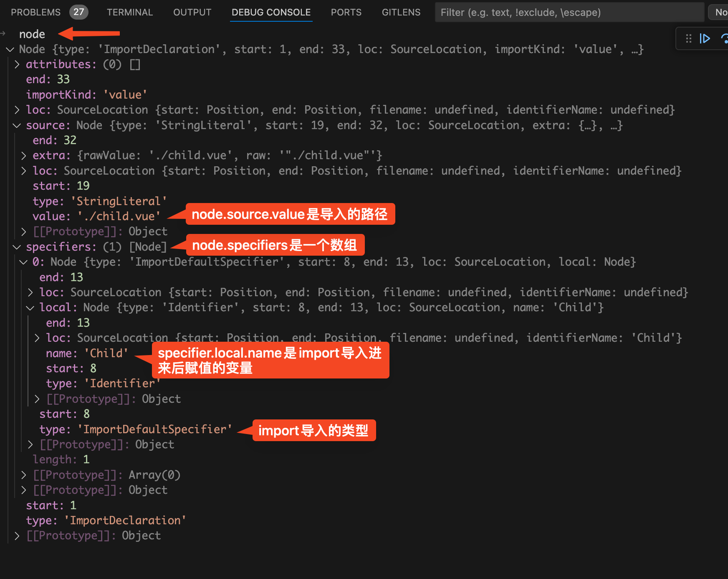Screen dimensions: 728x579
Task: Expand the extra rawValue object
Action: point(24,155)
